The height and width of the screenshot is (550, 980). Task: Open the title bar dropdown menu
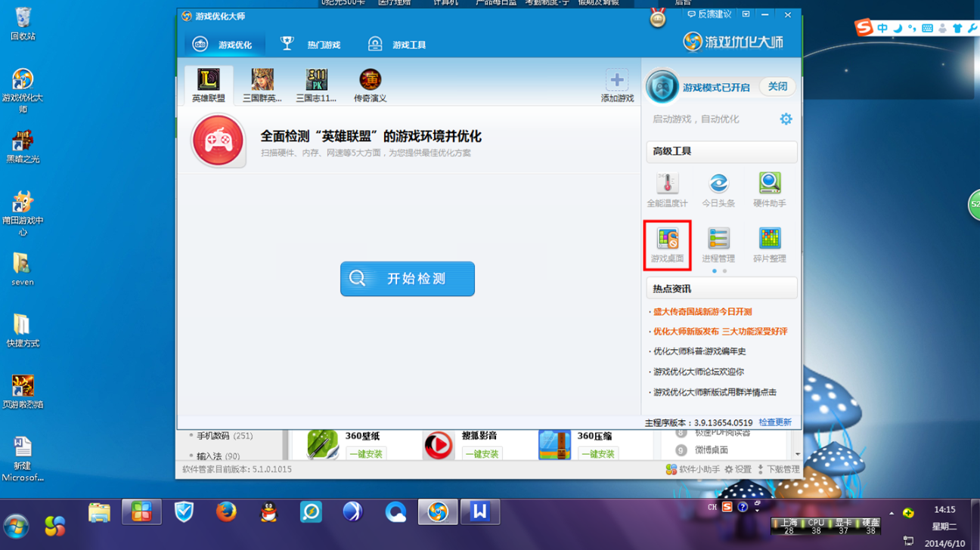click(746, 14)
